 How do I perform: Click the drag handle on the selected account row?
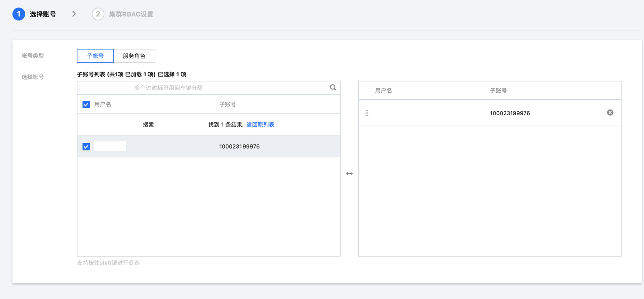(x=367, y=113)
